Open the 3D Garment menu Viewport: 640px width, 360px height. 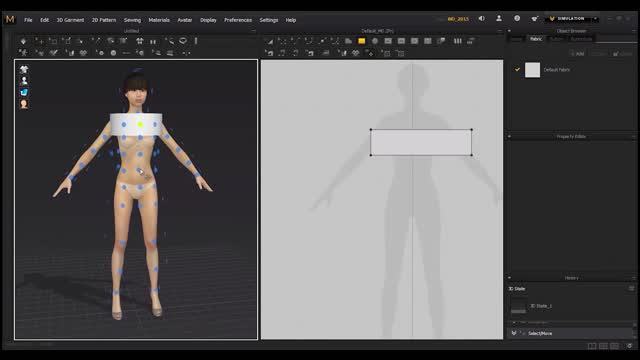(x=70, y=20)
